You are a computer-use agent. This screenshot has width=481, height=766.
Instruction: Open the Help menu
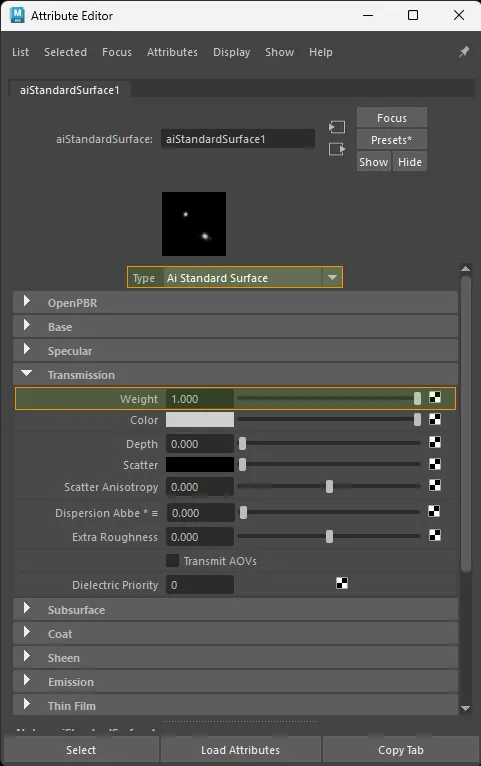(320, 52)
